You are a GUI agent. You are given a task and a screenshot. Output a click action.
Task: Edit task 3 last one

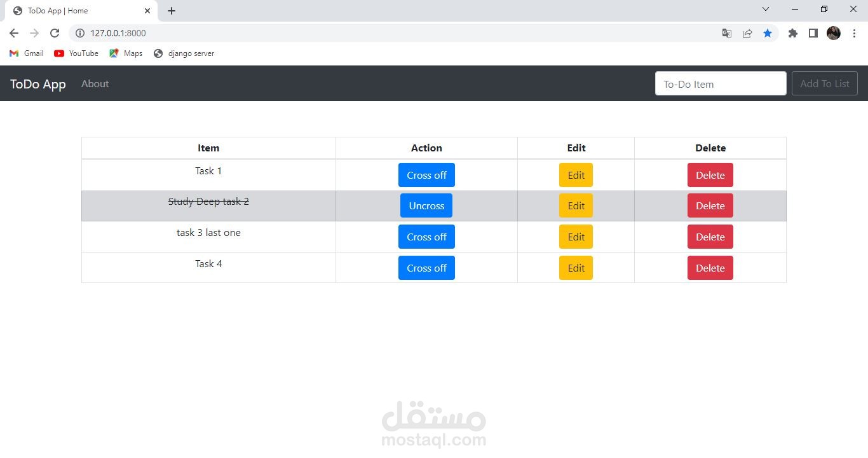click(576, 237)
